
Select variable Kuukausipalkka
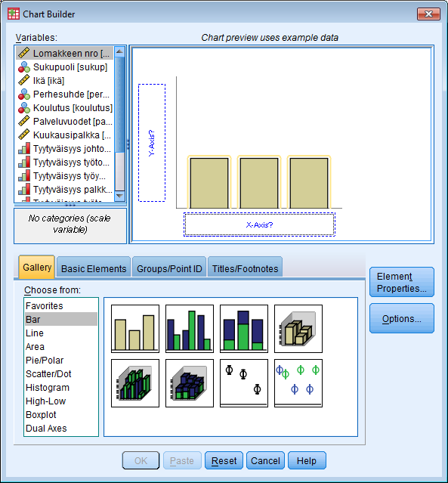[x=65, y=135]
